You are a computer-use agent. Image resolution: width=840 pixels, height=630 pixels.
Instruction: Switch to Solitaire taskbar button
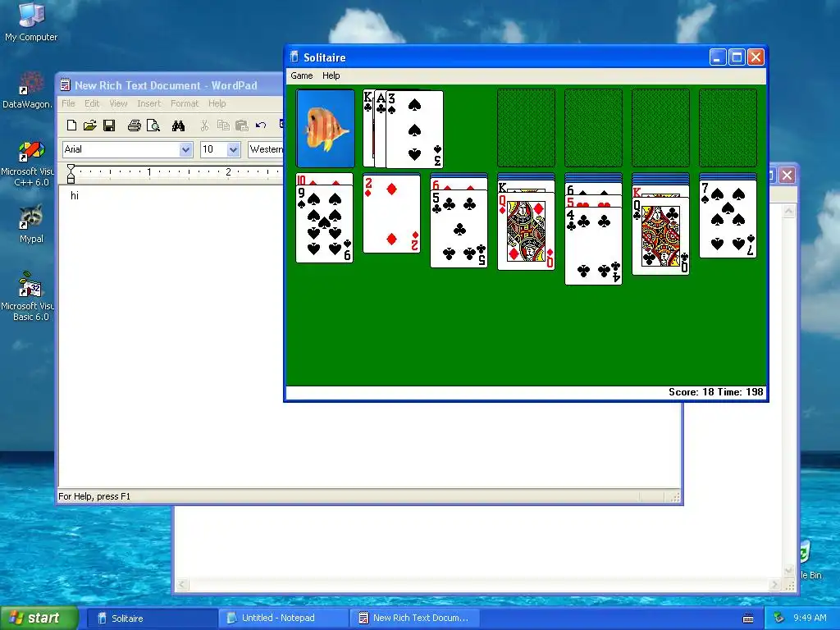pos(152,619)
